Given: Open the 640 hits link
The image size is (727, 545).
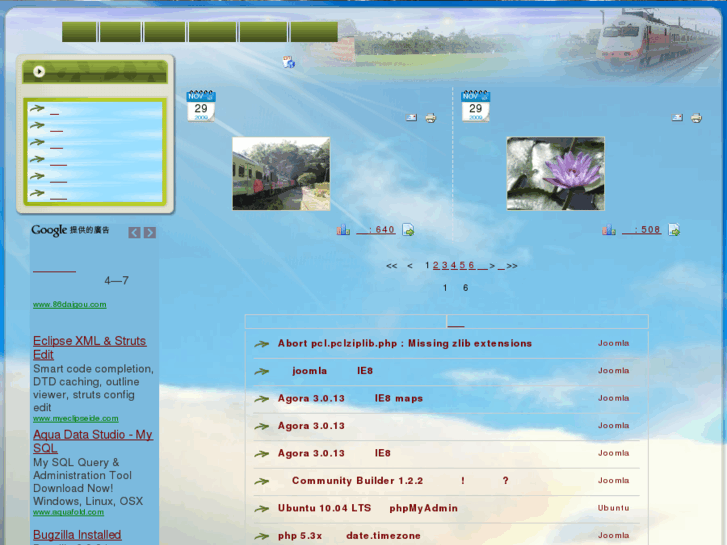Looking at the screenshot, I should pos(376,230).
